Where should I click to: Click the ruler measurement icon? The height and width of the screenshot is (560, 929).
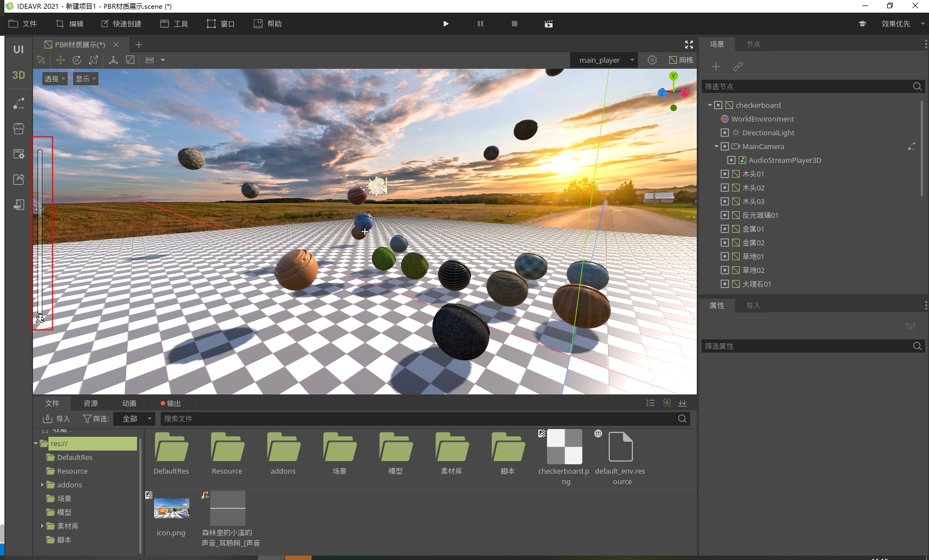(x=150, y=60)
